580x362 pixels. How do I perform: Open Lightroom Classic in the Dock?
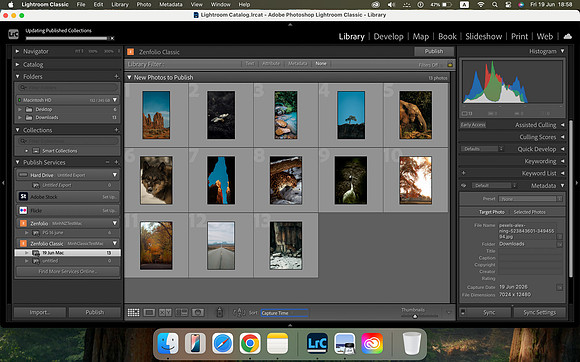click(x=317, y=343)
